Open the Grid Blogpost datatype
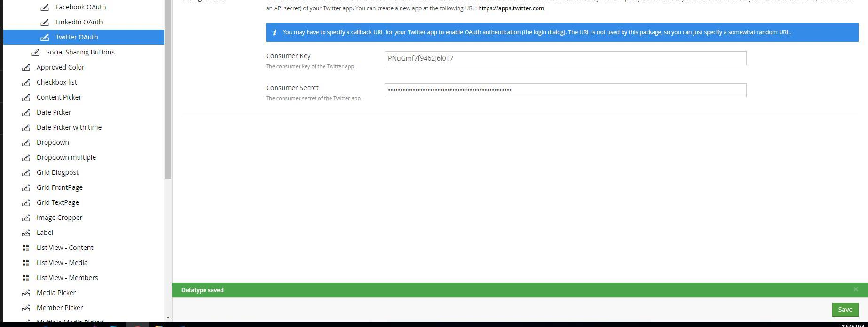This screenshot has width=868, height=327. click(57, 172)
